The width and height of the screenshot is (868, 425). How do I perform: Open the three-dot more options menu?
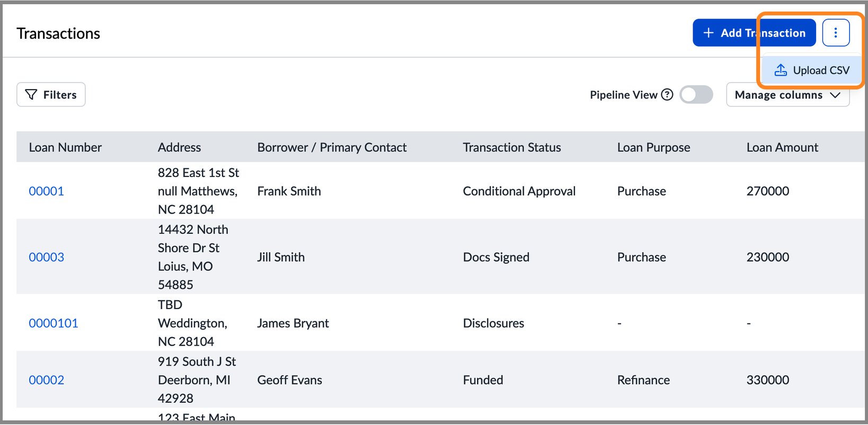pos(836,33)
